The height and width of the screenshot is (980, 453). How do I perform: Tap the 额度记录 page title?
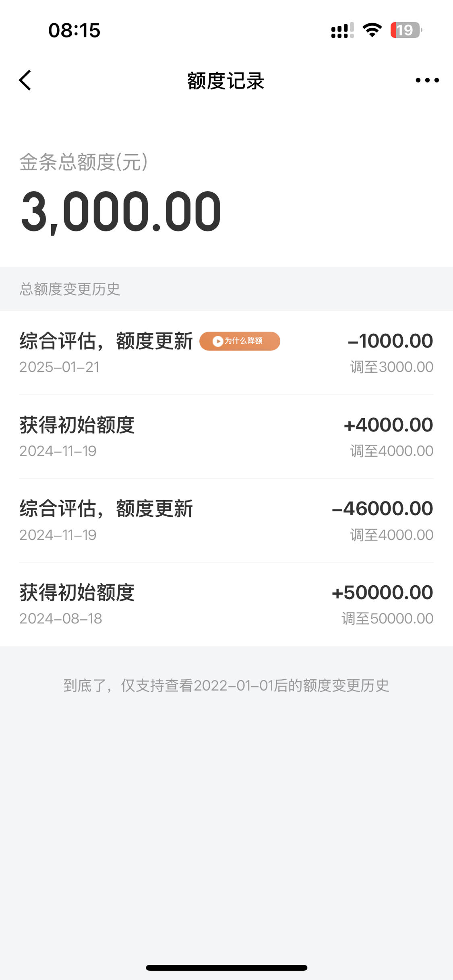pyautogui.click(x=226, y=81)
